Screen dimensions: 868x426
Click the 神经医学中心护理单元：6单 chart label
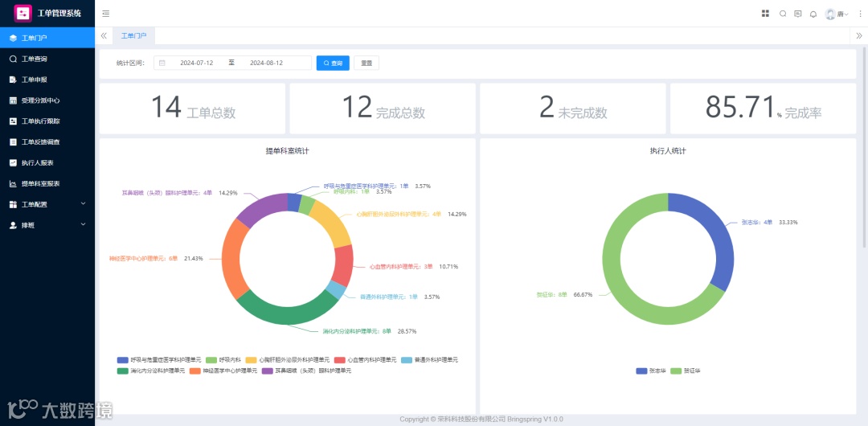143,258
